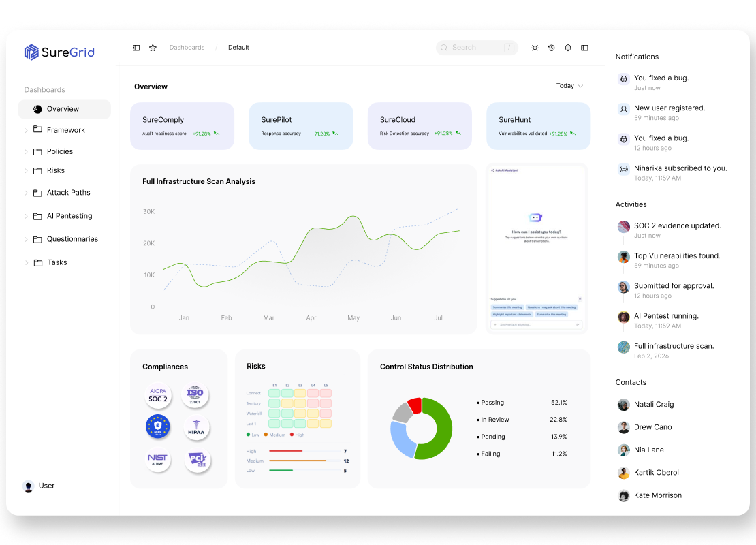Toggle the right sidebar panel
This screenshot has height=545, width=756.
pyautogui.click(x=584, y=48)
